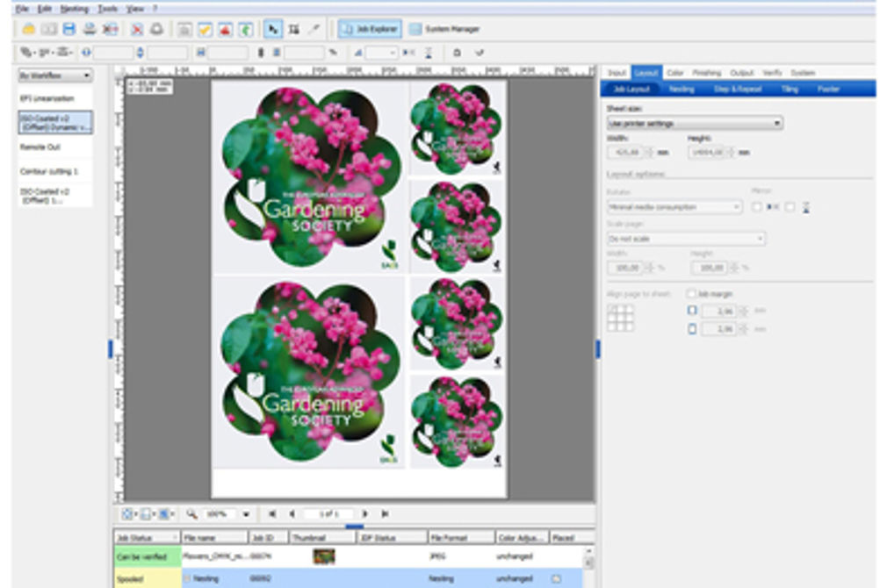Click the job thumbnail in the first row
Image resolution: width=880 pixels, height=588 pixels.
point(324,556)
